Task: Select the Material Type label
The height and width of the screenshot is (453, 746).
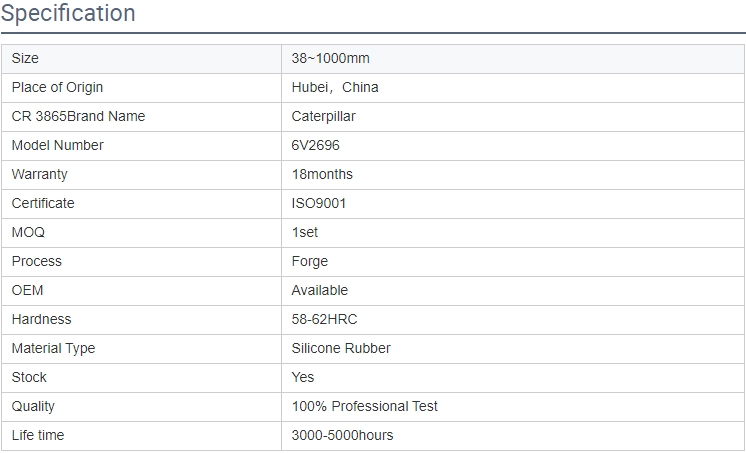Action: [x=53, y=348]
